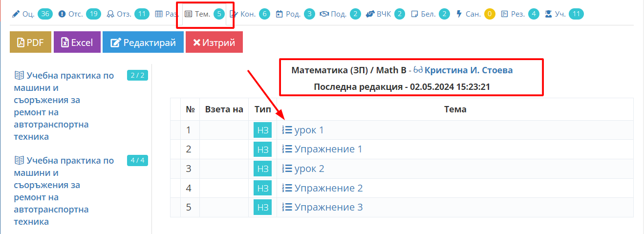Screen dimensions: 644x234
Task: Open the Род. parent meetings tab
Action: tap(295, 14)
